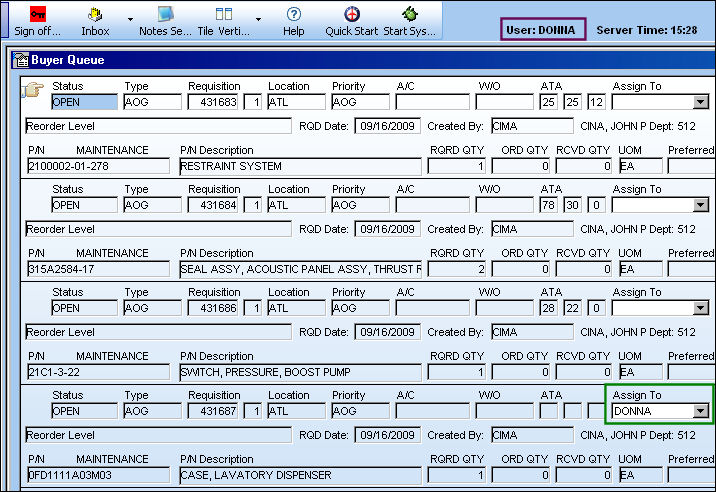Viewport: 716px width, 492px height.
Task: Click RQRD QTY field with value 2
Action: point(456,269)
